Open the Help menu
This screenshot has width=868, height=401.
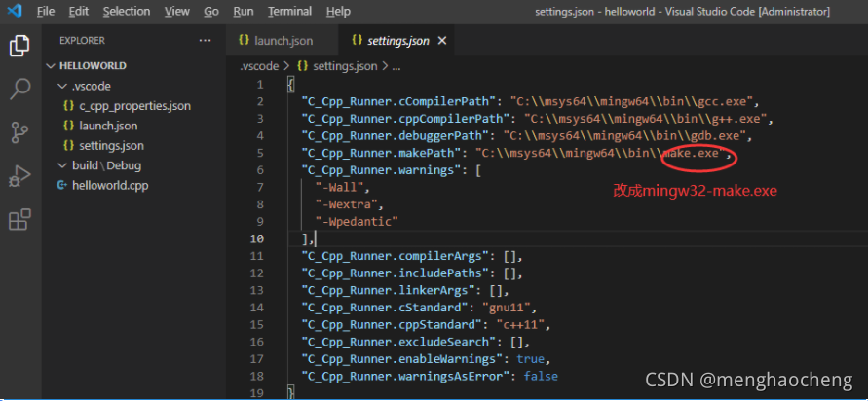coord(338,11)
